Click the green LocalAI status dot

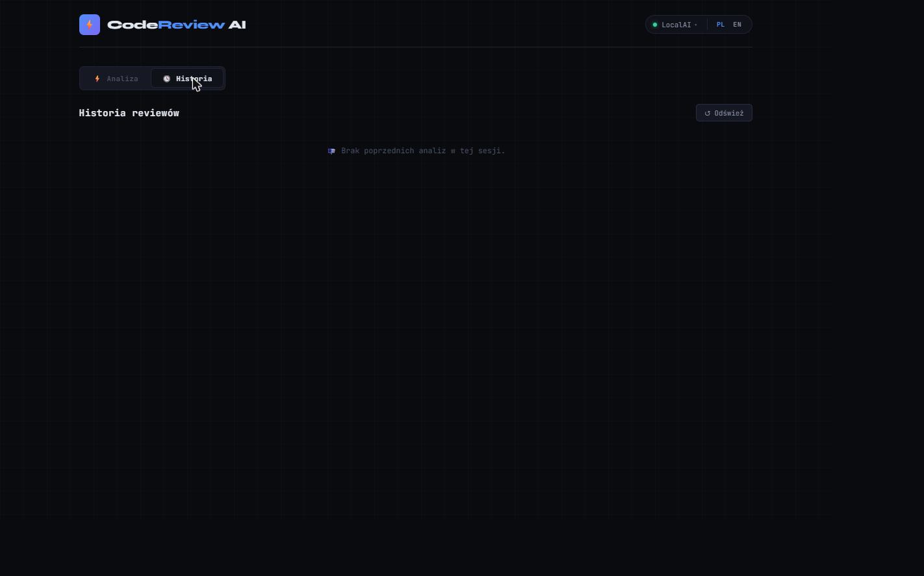point(655,25)
